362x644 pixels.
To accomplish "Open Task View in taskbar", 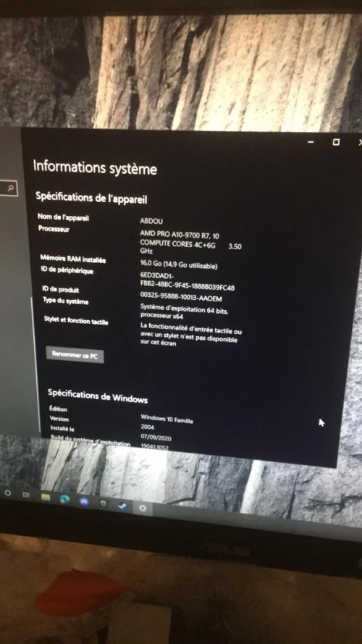I will click(x=26, y=495).
